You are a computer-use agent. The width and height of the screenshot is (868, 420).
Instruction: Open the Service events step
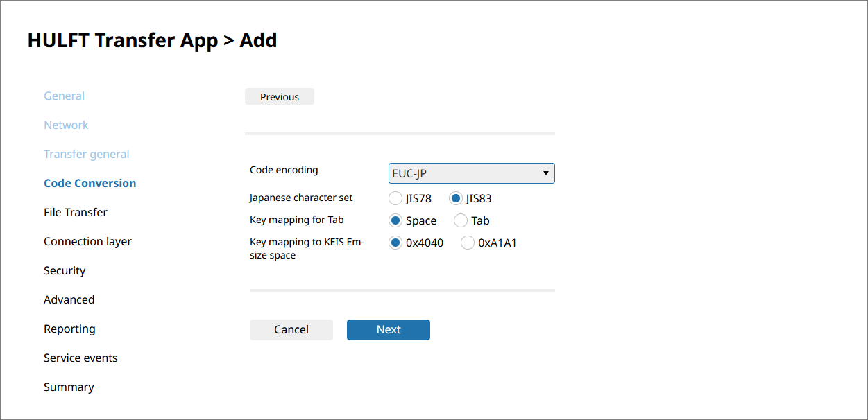pos(80,358)
